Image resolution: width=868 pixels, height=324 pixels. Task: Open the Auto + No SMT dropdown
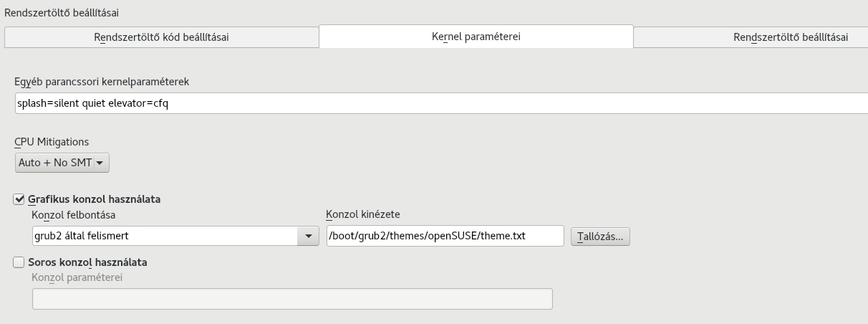point(62,163)
